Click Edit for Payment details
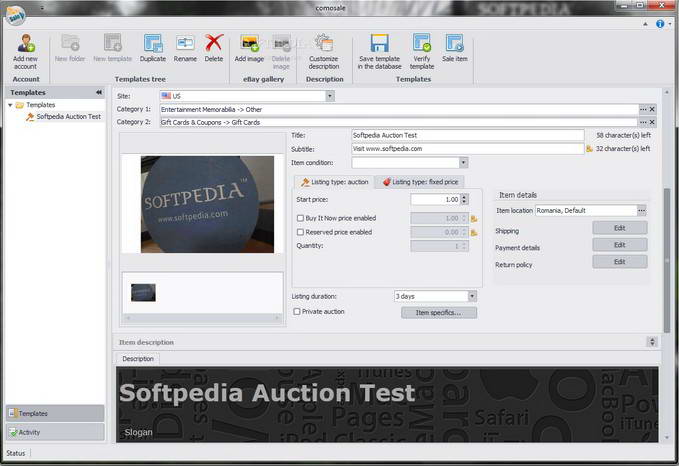The width and height of the screenshot is (679, 466). pyautogui.click(x=620, y=245)
